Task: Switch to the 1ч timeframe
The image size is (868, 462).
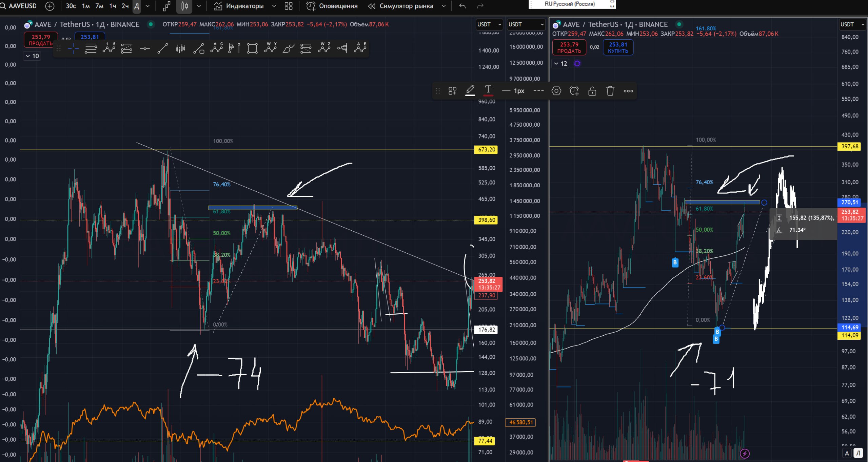Action: point(113,6)
